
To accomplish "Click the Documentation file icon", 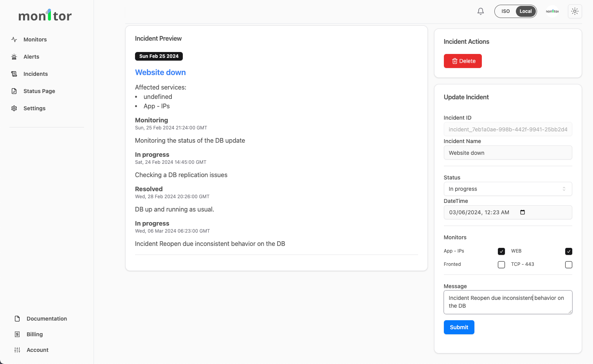I will click(x=17, y=319).
